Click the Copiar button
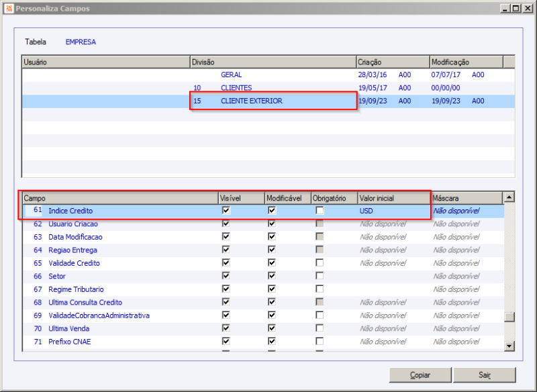 [x=420, y=375]
